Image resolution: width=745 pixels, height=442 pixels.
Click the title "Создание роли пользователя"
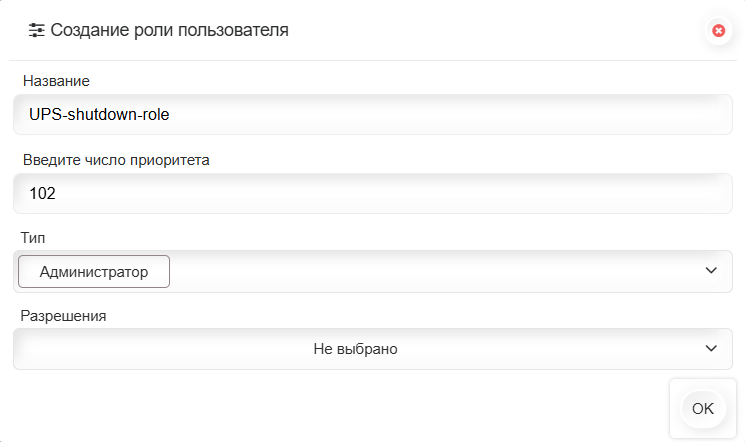[x=169, y=31]
